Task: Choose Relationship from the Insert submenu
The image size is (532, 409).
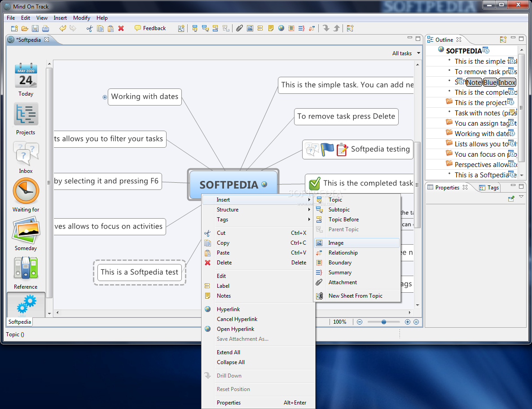Action: click(x=357, y=253)
